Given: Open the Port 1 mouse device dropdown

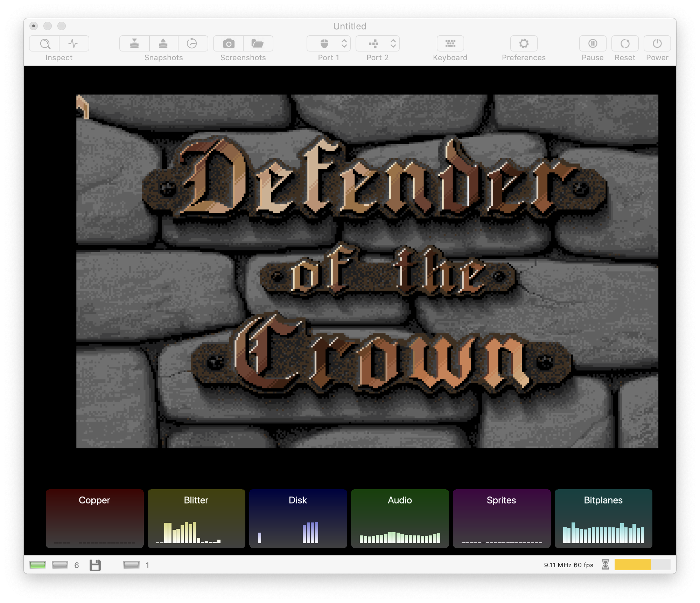Looking at the screenshot, I should (x=329, y=43).
